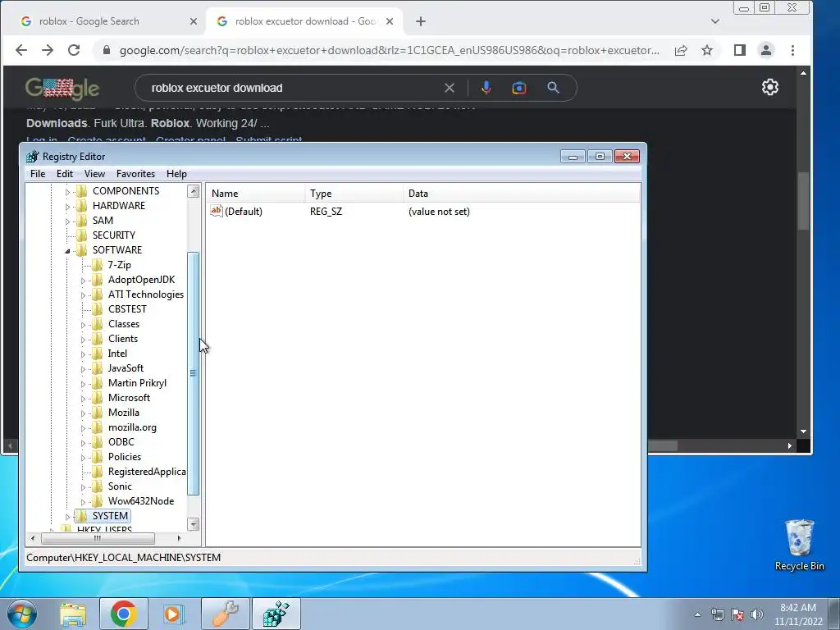Click the tree pane horizontal scroll right arrow
Image resolution: width=840 pixels, height=630 pixels.
tap(179, 538)
